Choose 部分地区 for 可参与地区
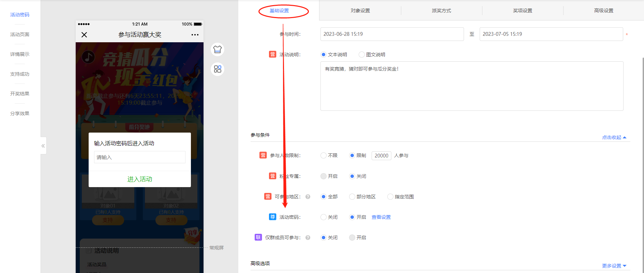The width and height of the screenshot is (644, 273). point(352,197)
